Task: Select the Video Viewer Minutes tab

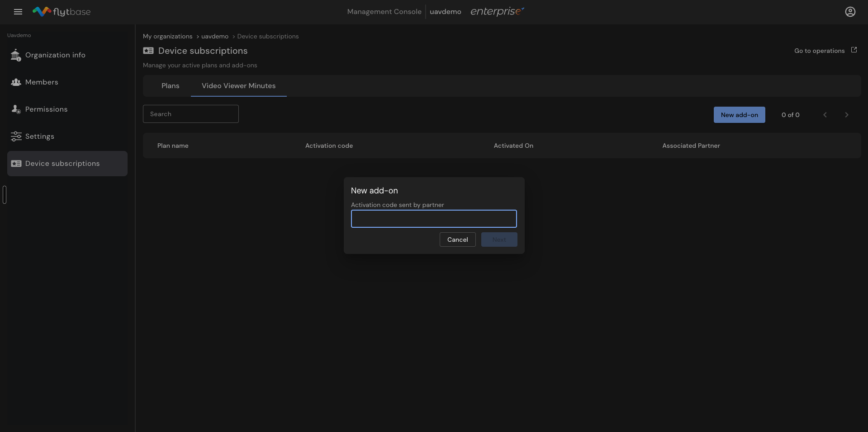Action: tap(239, 86)
